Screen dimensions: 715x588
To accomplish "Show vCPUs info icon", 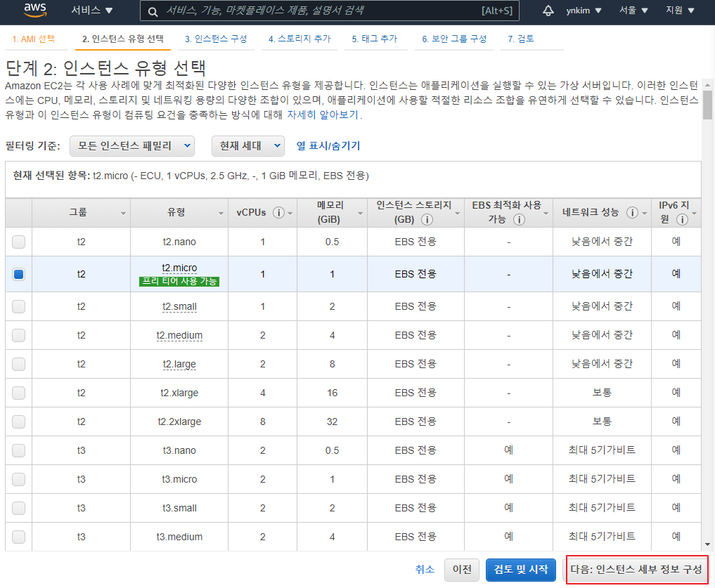I will click(x=278, y=212).
